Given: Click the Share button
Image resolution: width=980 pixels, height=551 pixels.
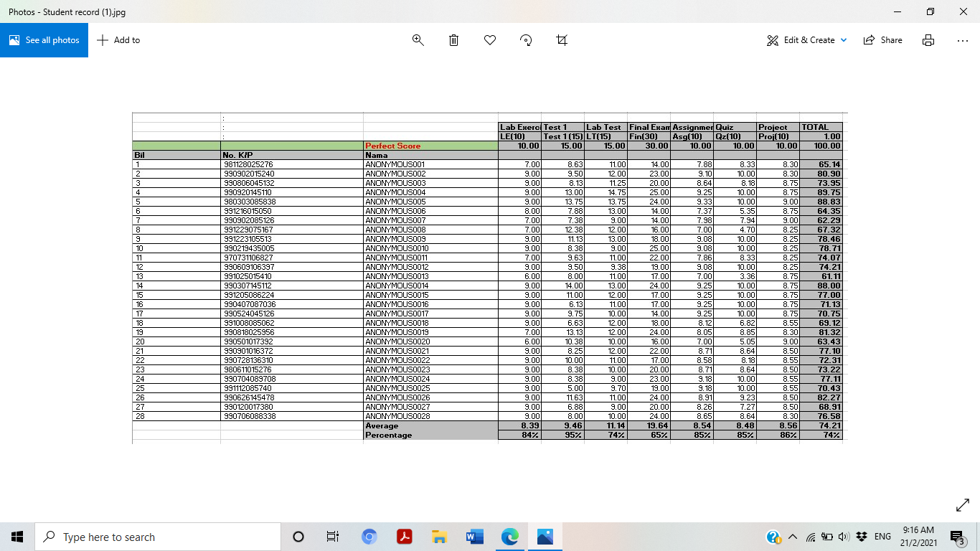Looking at the screenshot, I should point(883,40).
